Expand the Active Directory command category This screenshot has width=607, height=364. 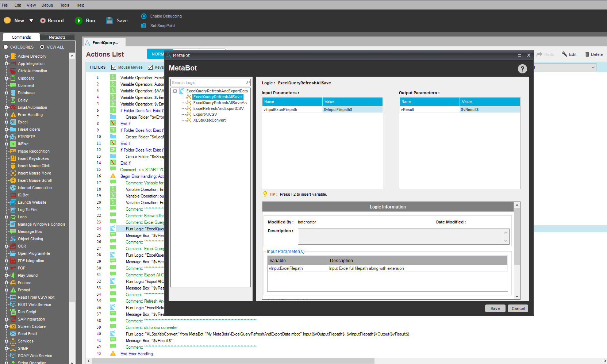coord(6,57)
